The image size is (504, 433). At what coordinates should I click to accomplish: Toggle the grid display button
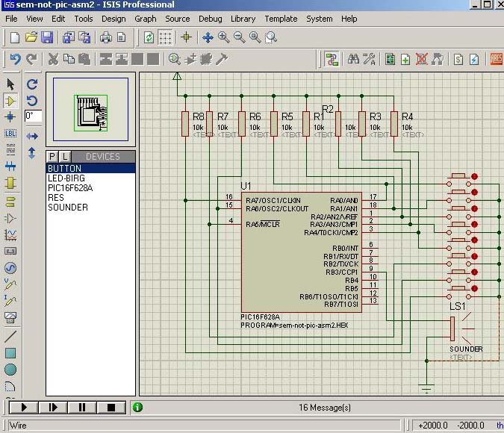pyautogui.click(x=166, y=37)
